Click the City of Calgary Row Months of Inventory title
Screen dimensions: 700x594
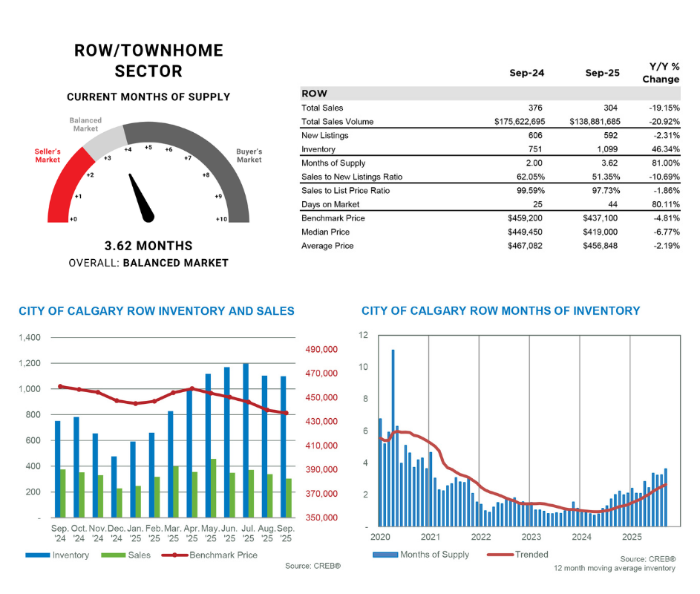click(500, 311)
